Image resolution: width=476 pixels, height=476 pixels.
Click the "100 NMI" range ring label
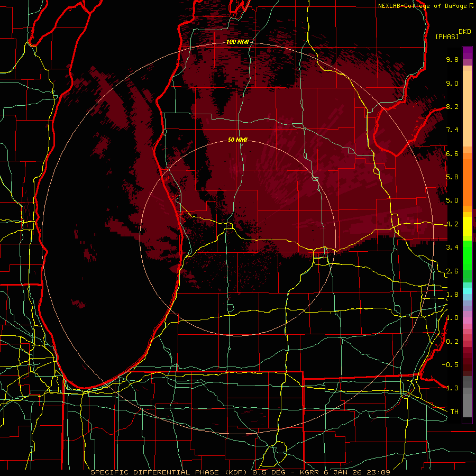coord(237,42)
